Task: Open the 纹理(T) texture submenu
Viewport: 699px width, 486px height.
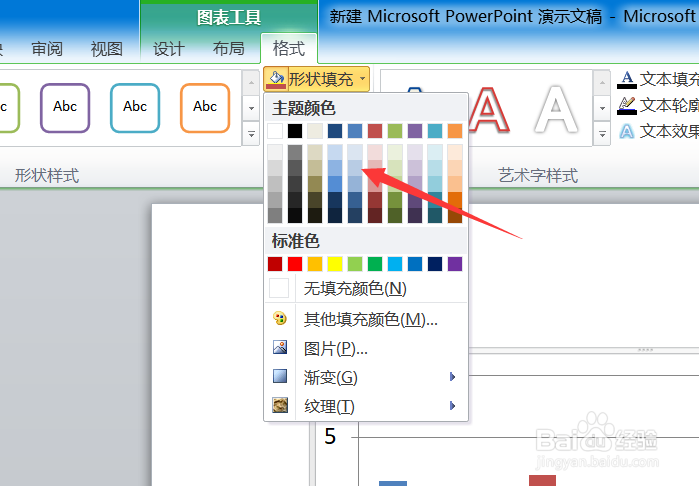Action: tap(366, 406)
